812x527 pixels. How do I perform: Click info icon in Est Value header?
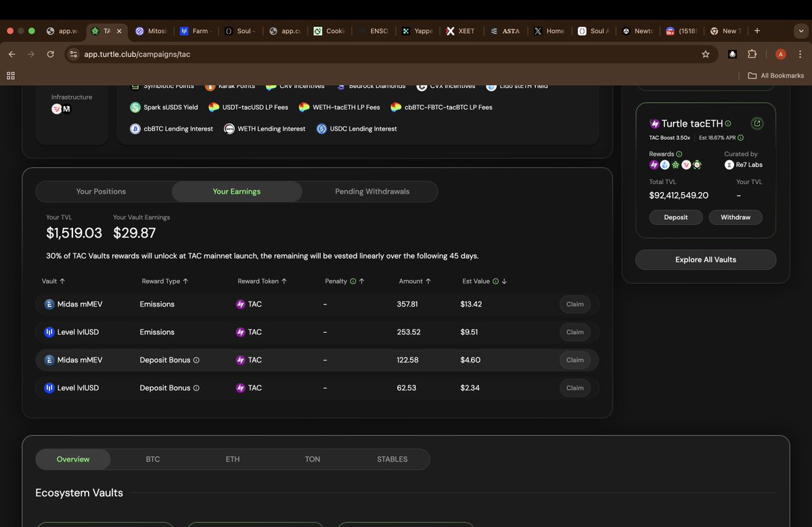pos(495,281)
